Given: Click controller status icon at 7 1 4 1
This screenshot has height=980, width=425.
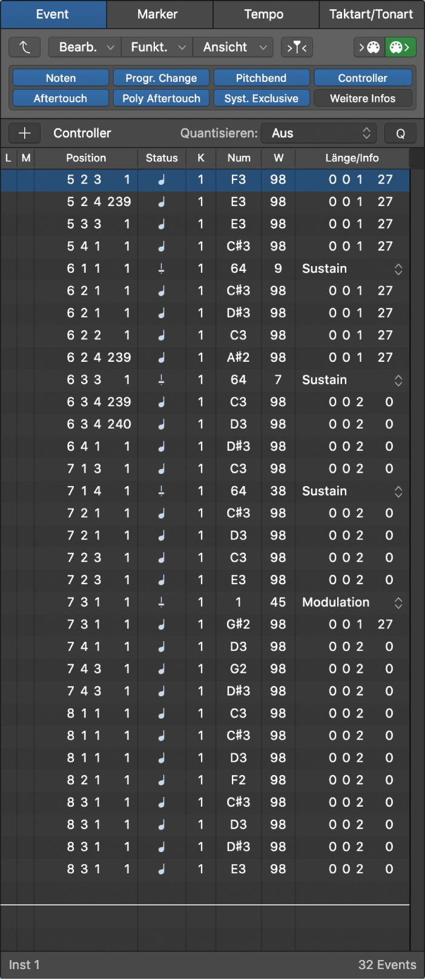Looking at the screenshot, I should 162,492.
